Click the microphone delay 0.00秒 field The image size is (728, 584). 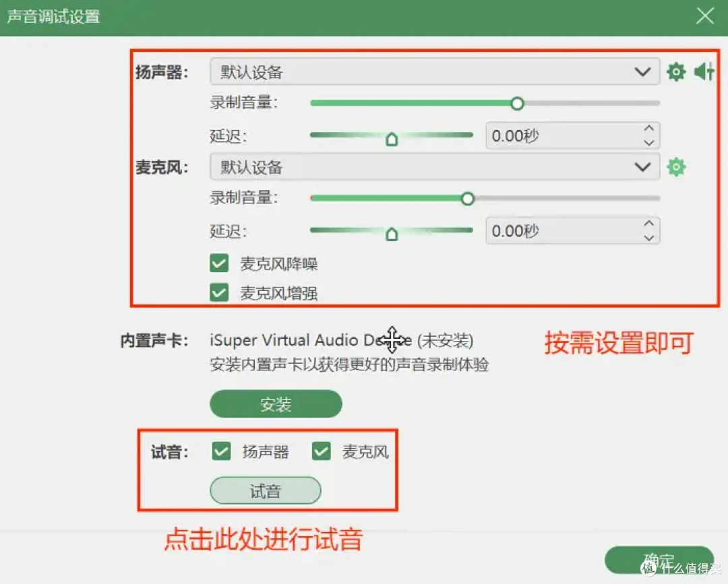(x=572, y=230)
